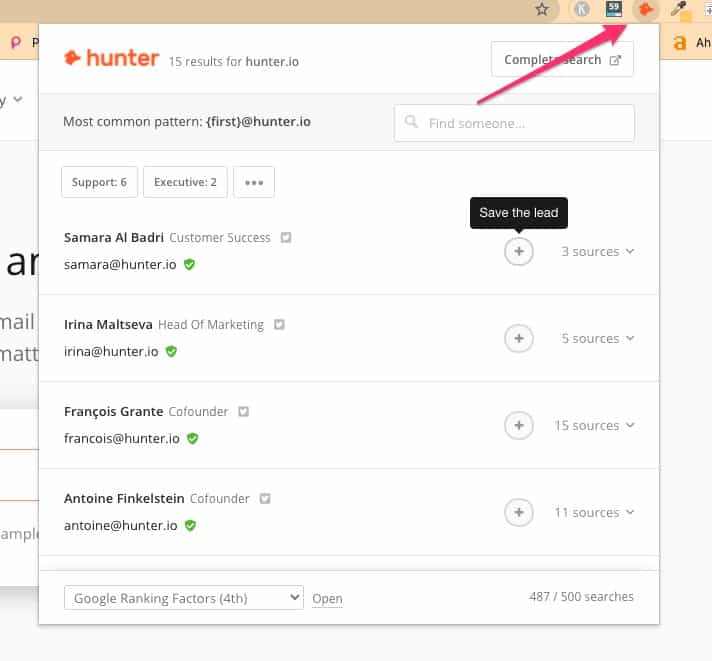Image resolution: width=712 pixels, height=661 pixels.
Task: Save Samara Al Badri as a lead
Action: pos(519,252)
